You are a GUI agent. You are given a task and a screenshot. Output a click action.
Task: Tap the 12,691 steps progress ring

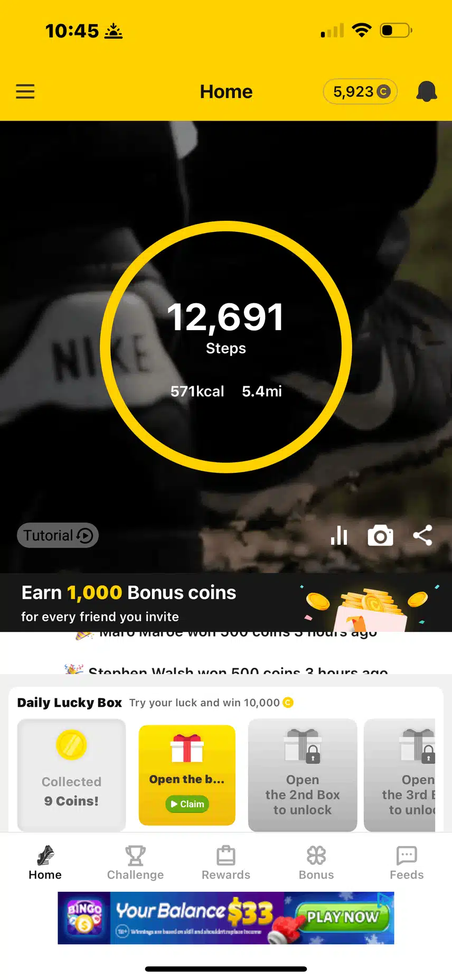click(x=226, y=347)
